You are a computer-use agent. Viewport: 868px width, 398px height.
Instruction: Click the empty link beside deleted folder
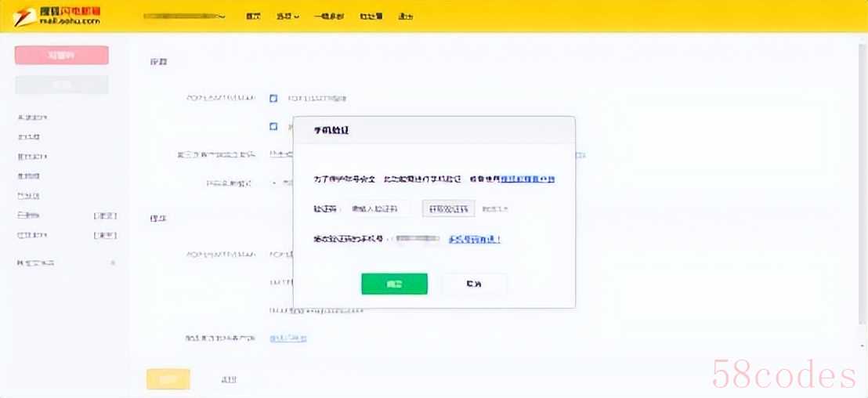click(x=105, y=215)
